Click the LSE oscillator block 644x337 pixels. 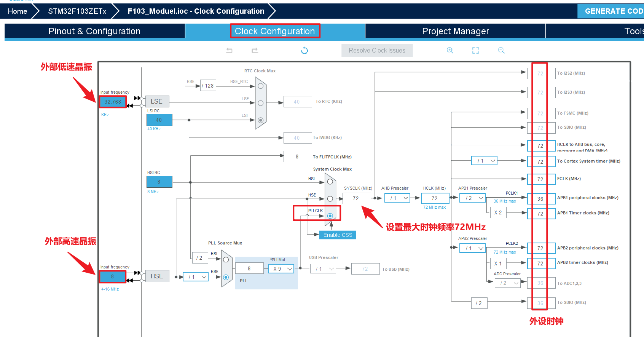pos(157,101)
